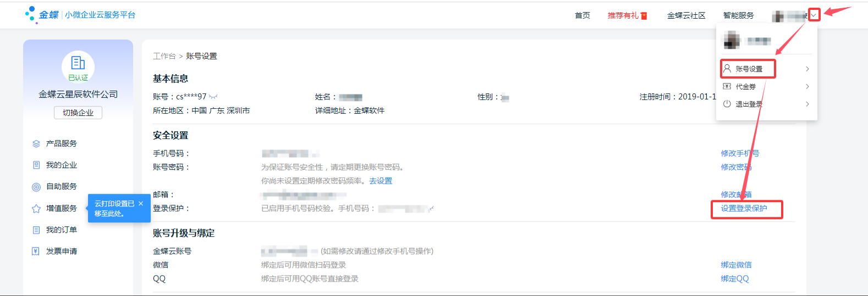The image size is (868, 296).
Task: Expand the 账号设置 chevron in user menu
Action: point(807,69)
